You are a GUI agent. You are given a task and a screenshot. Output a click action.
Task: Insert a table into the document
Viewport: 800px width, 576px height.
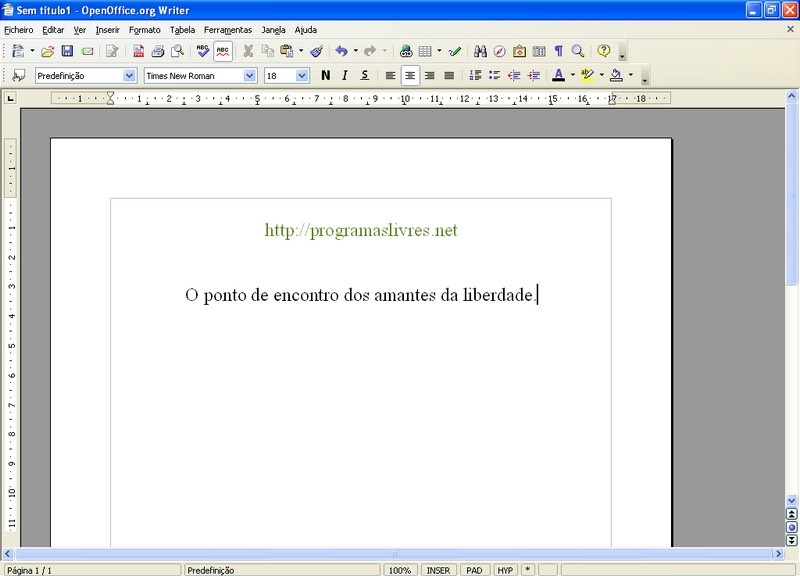[x=424, y=49]
